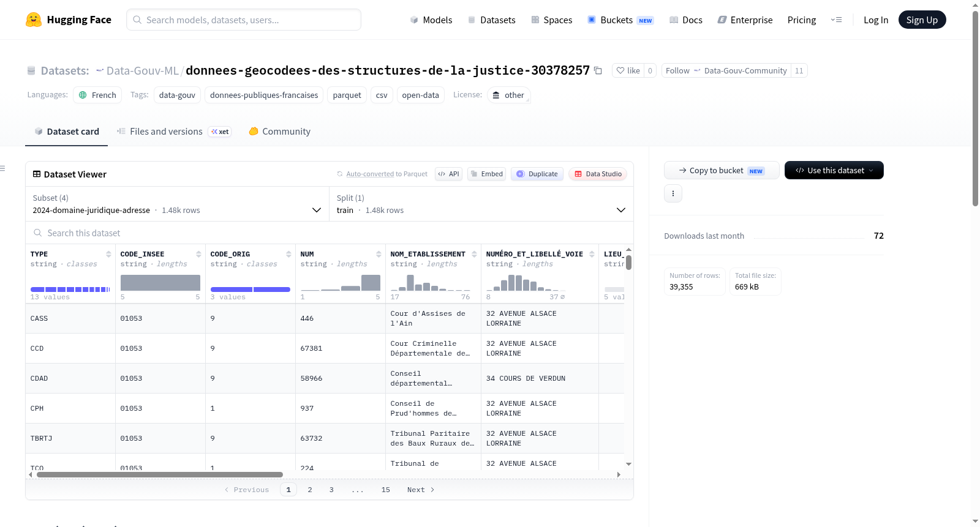Sort the NOM_ETABLISSEMENT column
The height and width of the screenshot is (527, 980).
[x=474, y=254]
